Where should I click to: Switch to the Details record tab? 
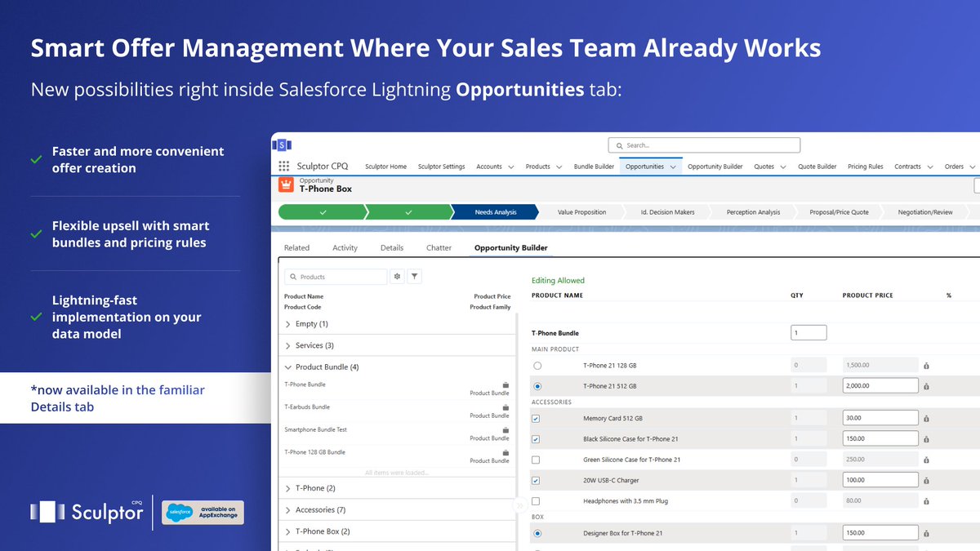[x=392, y=247]
